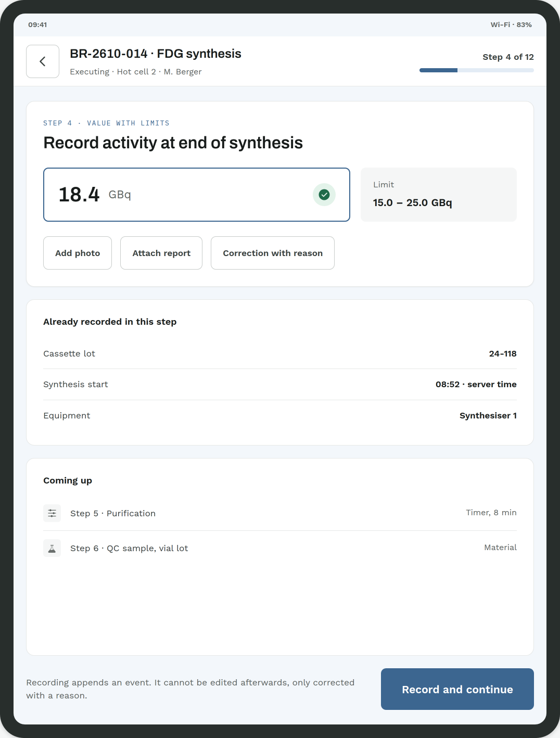Go back with the chevron button
Image resolution: width=560 pixels, height=738 pixels.
pyautogui.click(x=43, y=61)
